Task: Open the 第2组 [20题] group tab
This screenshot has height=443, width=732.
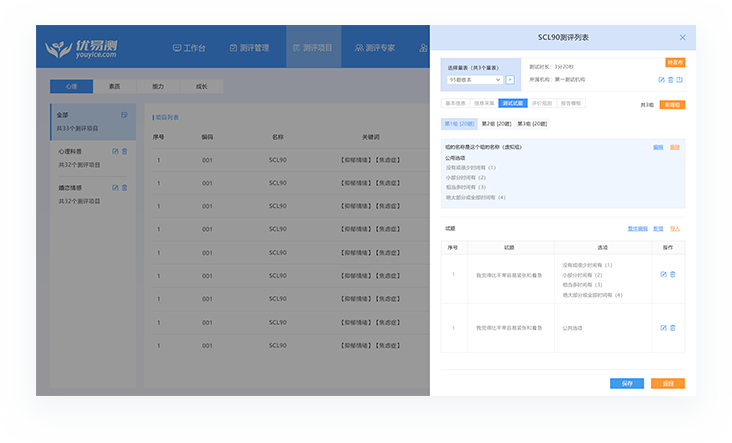Action: pos(496,124)
